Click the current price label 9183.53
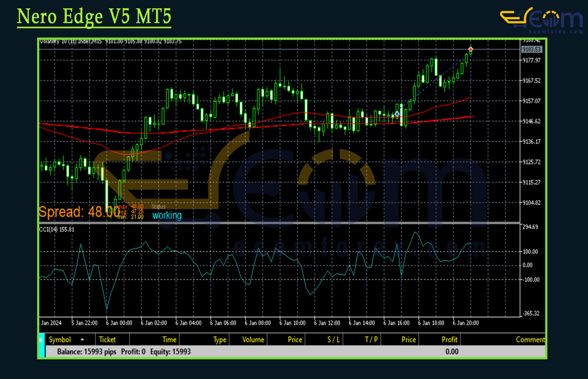Image resolution: width=588 pixels, height=379 pixels. pyautogui.click(x=531, y=49)
